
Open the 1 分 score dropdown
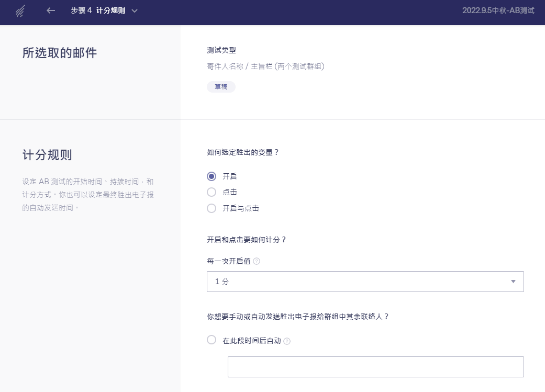click(365, 282)
